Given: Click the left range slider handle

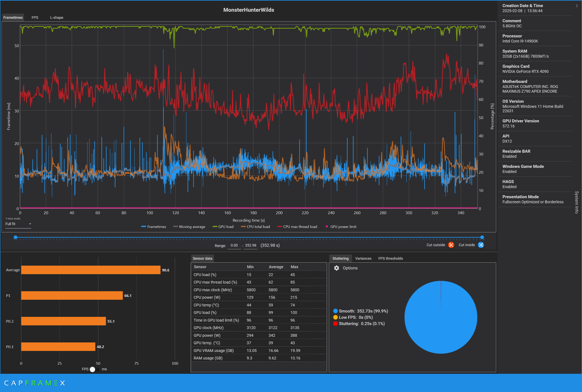Looking at the screenshot, I should click(16, 237).
